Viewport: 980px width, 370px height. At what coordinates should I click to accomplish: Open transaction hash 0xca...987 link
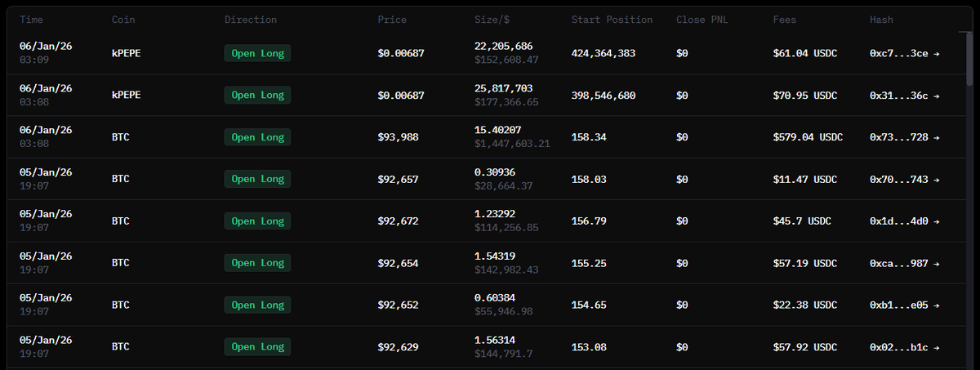904,263
